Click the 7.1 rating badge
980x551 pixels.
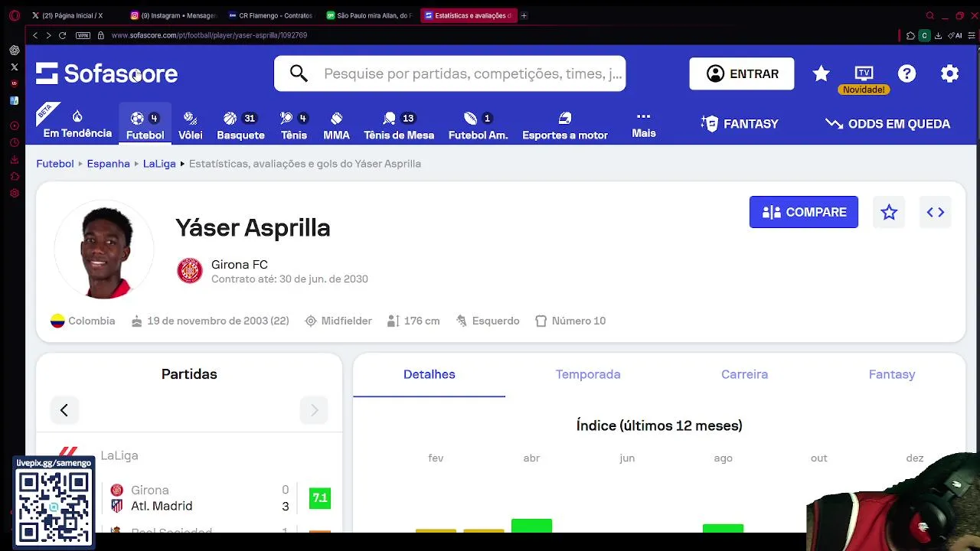tap(320, 498)
